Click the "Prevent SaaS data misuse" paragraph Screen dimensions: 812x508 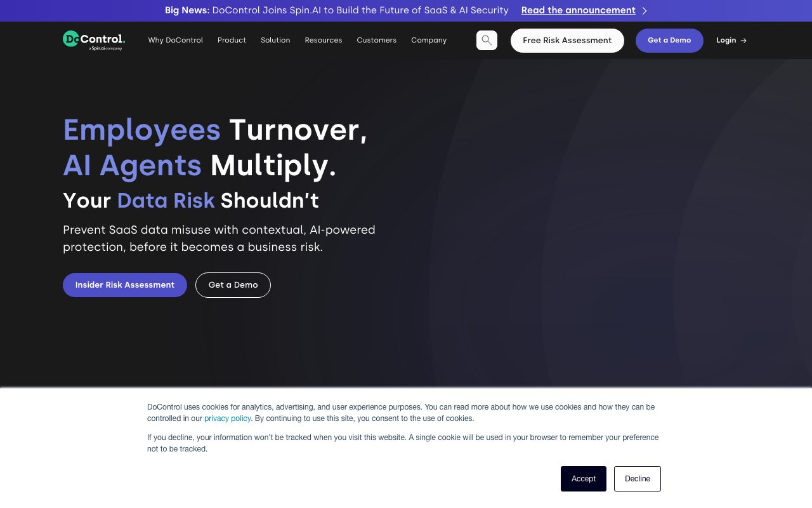219,238
